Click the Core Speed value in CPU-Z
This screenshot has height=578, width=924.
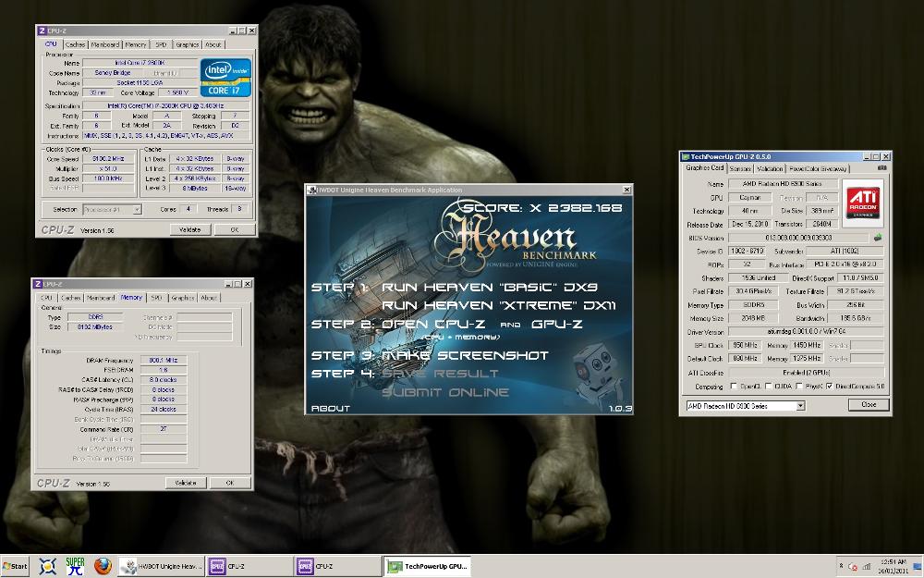pyautogui.click(x=108, y=159)
